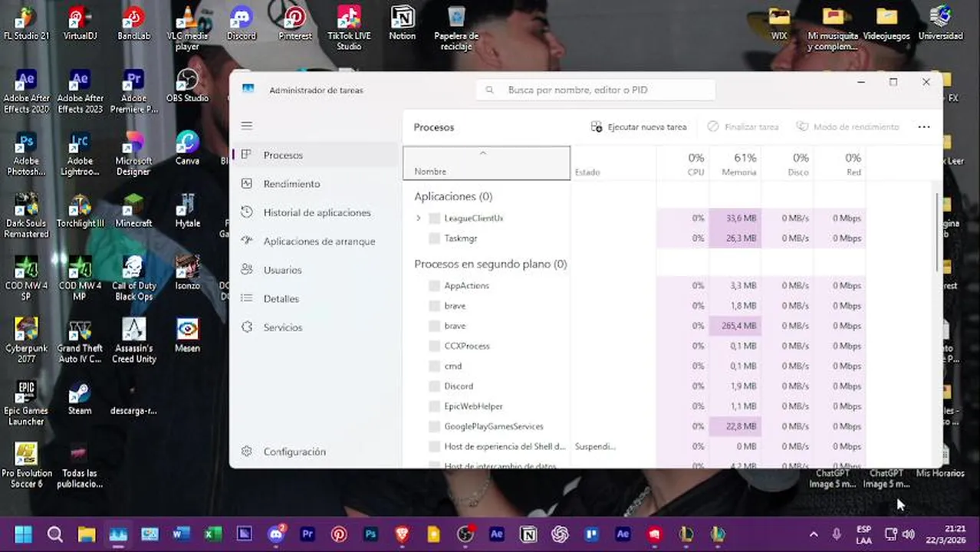The image size is (980, 552).
Task: Expand the LeagueClientUx process group
Action: click(418, 219)
